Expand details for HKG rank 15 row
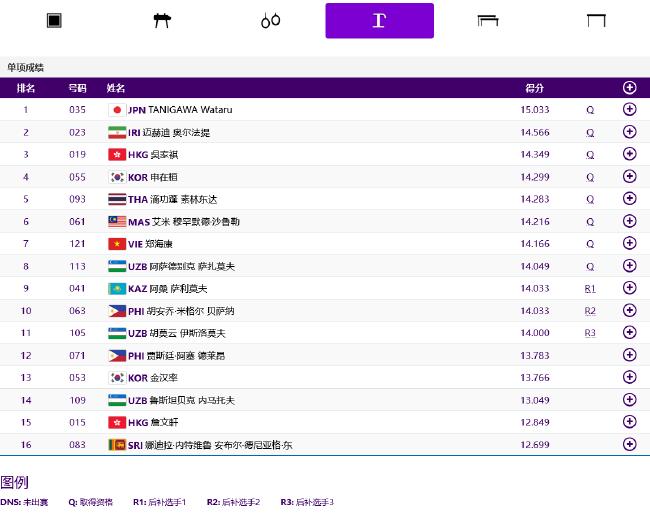This screenshot has width=650, height=516. point(629,422)
